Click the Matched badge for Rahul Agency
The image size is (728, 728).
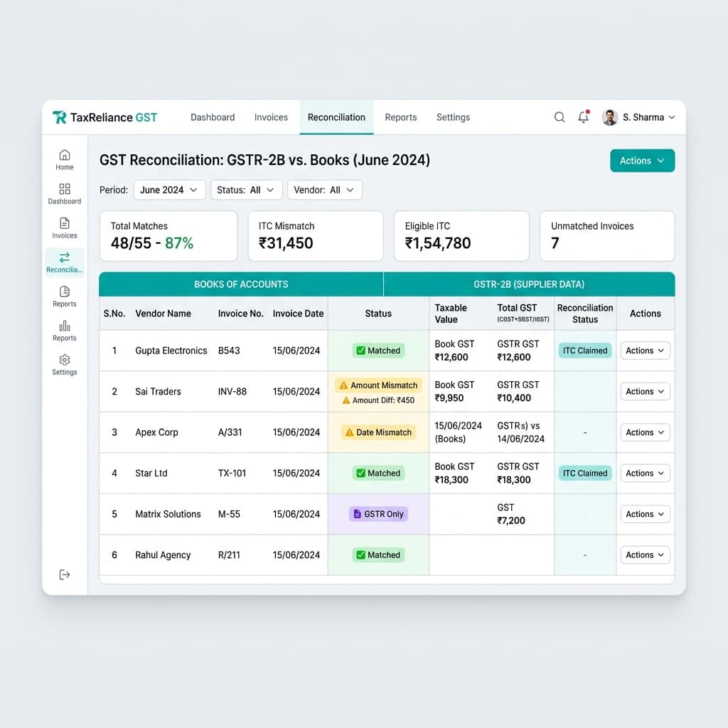coord(378,555)
